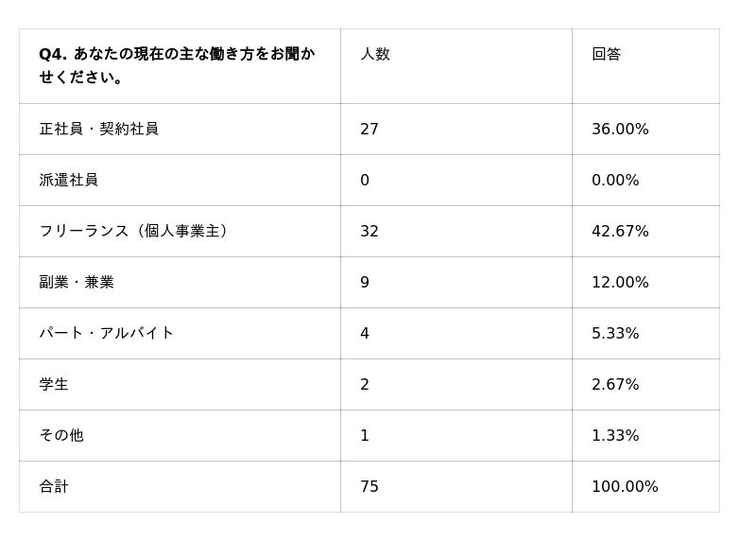Click the 学生 row label
Image resolution: width=756 pixels, height=541 pixels.
[x=54, y=384]
